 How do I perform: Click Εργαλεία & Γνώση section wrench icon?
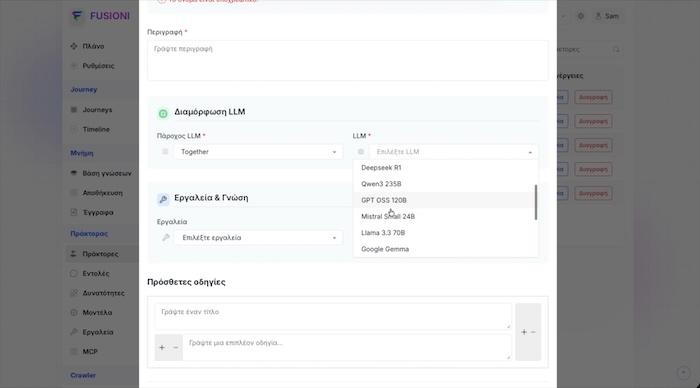pos(163,199)
